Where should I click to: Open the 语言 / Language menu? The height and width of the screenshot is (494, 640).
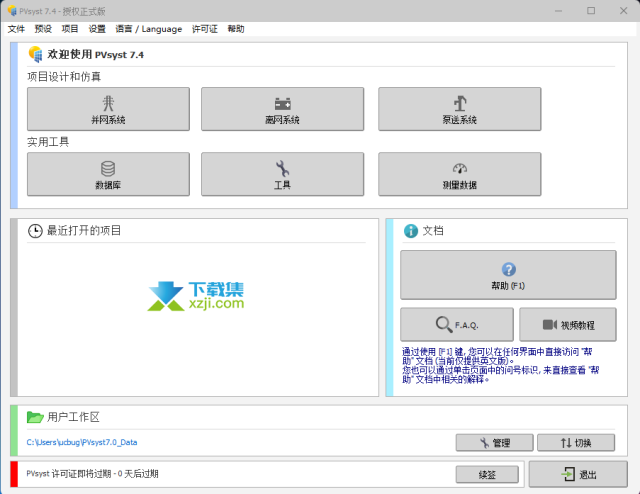click(x=149, y=29)
